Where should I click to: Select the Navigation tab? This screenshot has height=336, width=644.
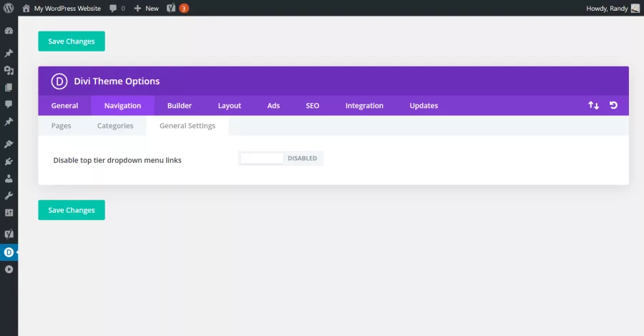[122, 105]
